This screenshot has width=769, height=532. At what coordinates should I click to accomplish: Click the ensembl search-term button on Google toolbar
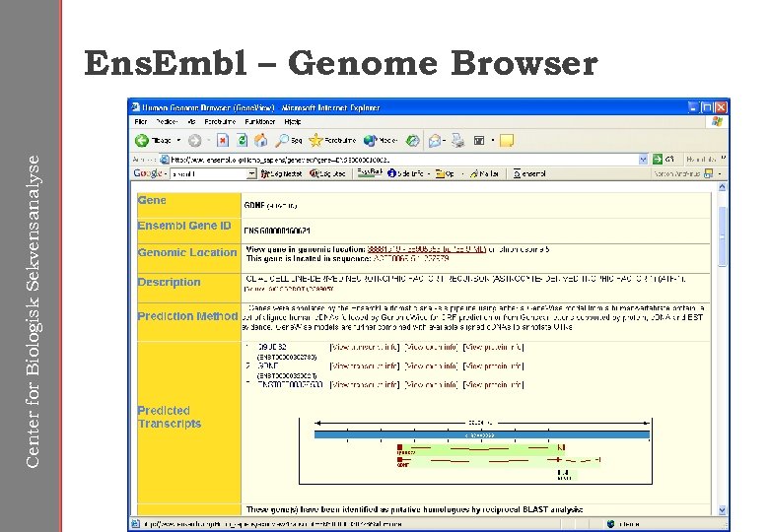(x=529, y=174)
